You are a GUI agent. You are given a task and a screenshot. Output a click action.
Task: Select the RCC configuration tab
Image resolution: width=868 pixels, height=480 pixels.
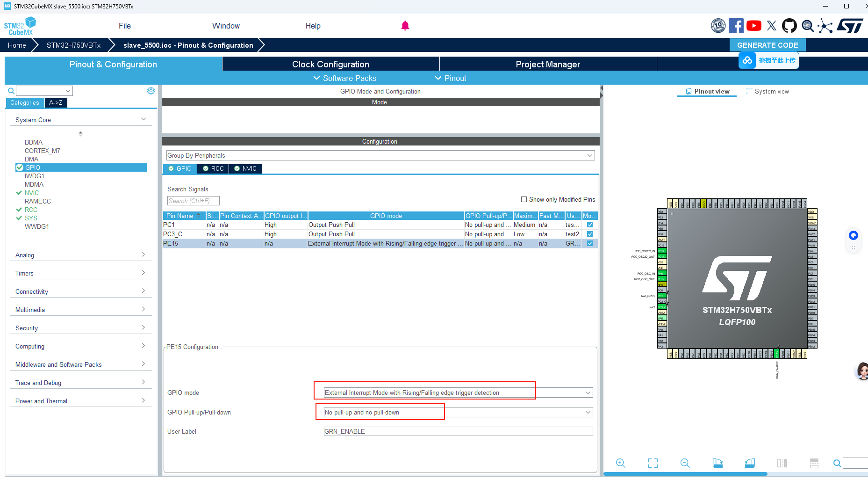(x=213, y=168)
